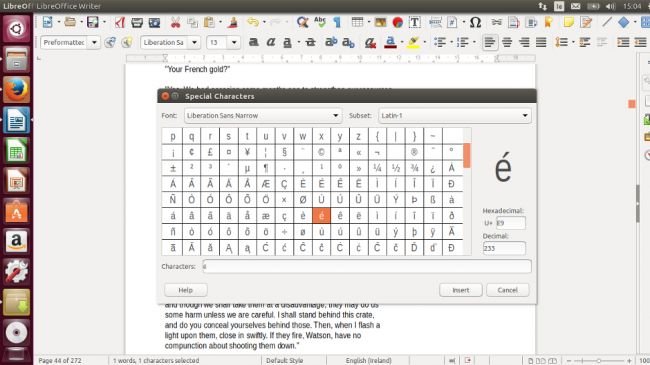The image size is (650, 365).
Task: Click the Insert Hyperlink icon
Action: click(496, 22)
